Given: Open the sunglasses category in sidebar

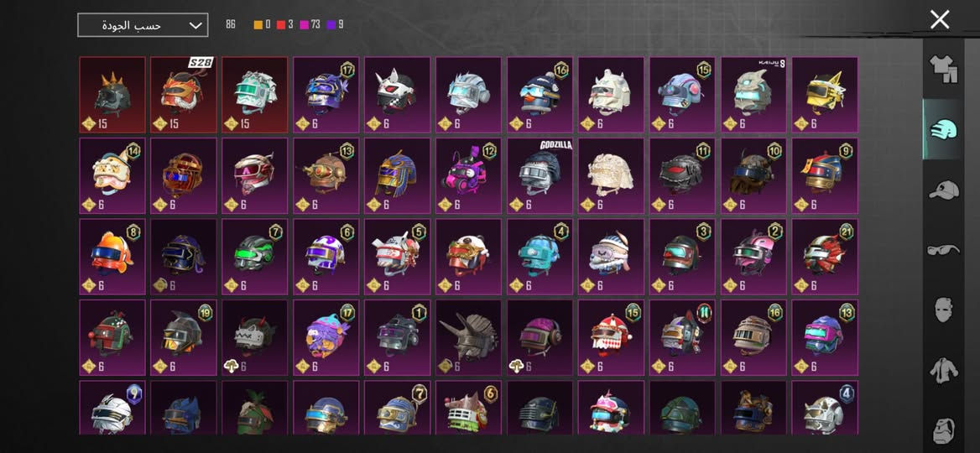Looking at the screenshot, I should 944,250.
